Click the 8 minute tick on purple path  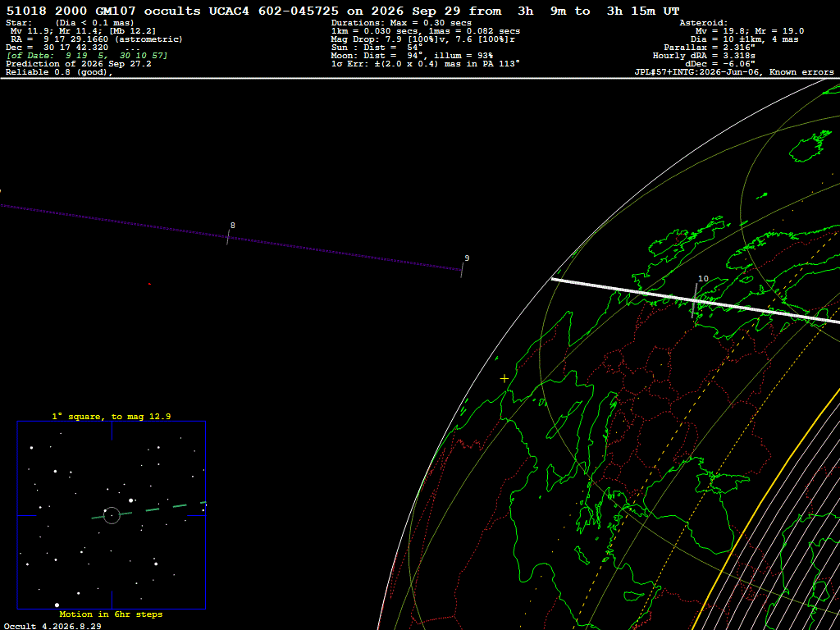[228, 237]
